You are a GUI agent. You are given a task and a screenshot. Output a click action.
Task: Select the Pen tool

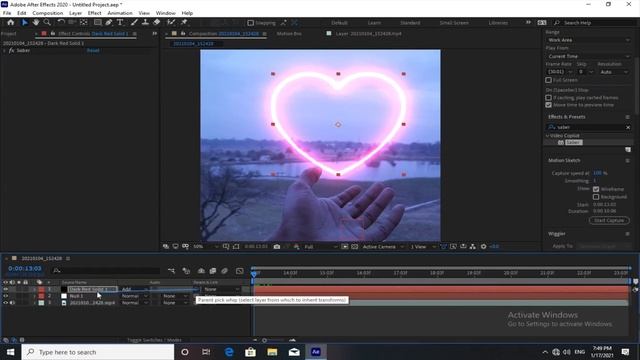(109, 22)
